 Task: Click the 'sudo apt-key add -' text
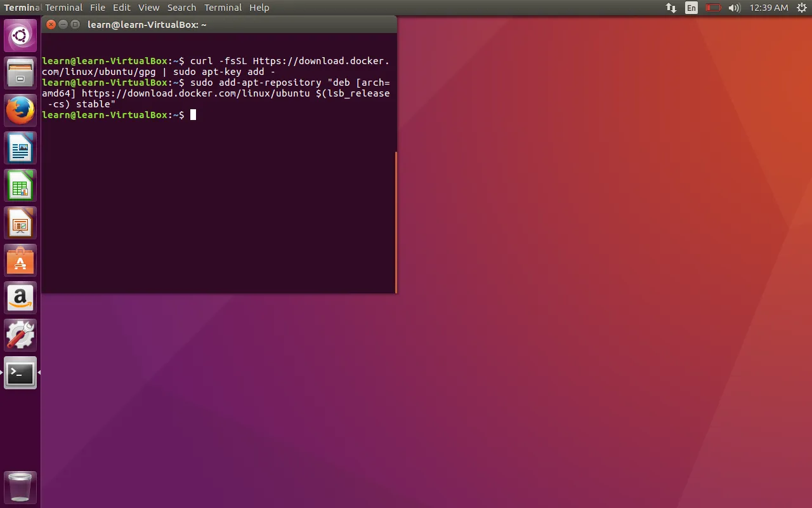[224, 72]
